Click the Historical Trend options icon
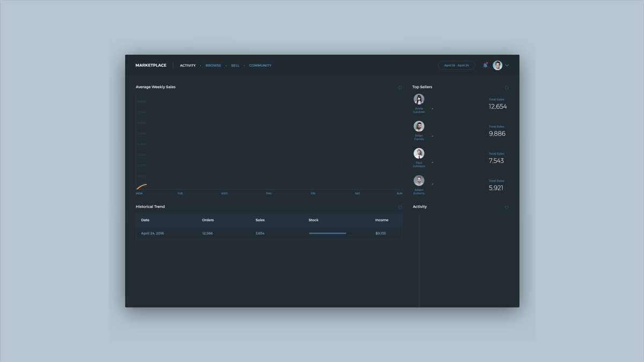Viewport: 644px width, 362px height. coord(400,207)
